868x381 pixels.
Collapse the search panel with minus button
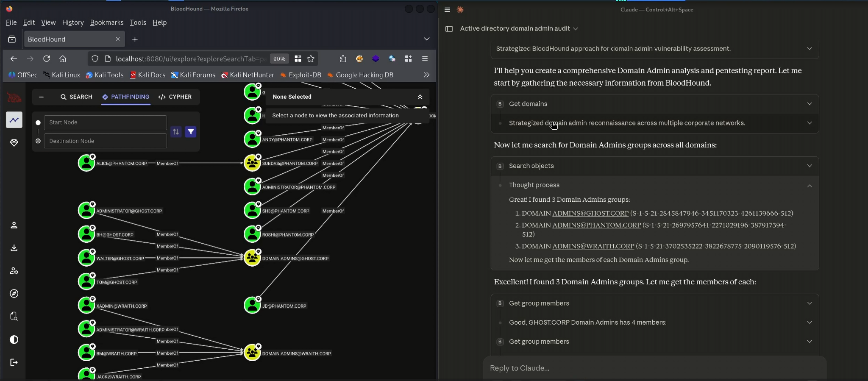coord(41,97)
